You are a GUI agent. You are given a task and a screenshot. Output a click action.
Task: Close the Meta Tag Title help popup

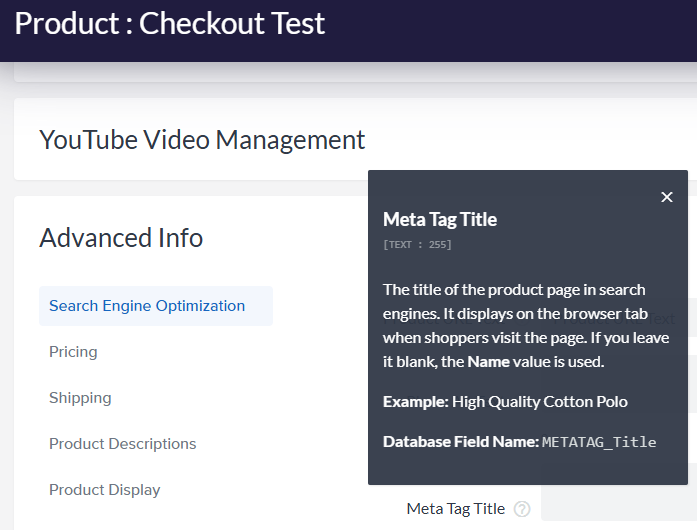(667, 197)
